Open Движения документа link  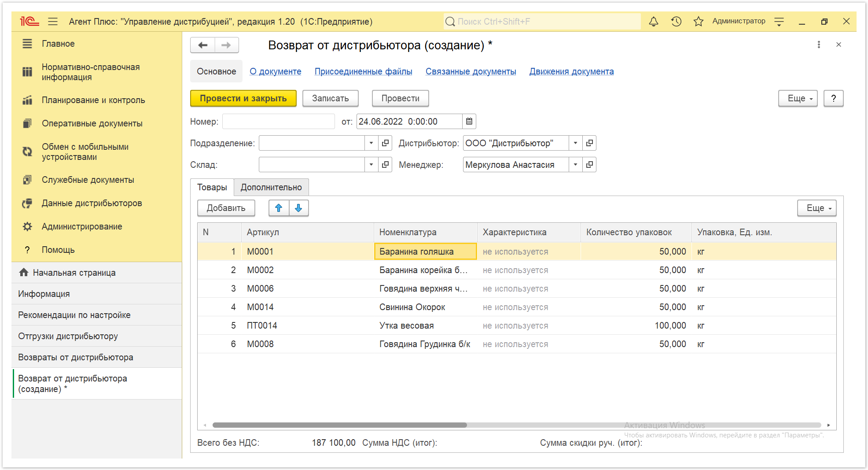pyautogui.click(x=571, y=71)
